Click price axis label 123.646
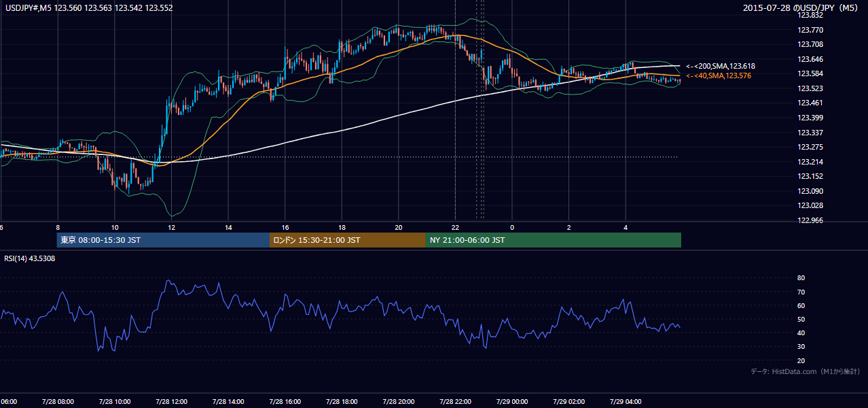 tap(810, 59)
